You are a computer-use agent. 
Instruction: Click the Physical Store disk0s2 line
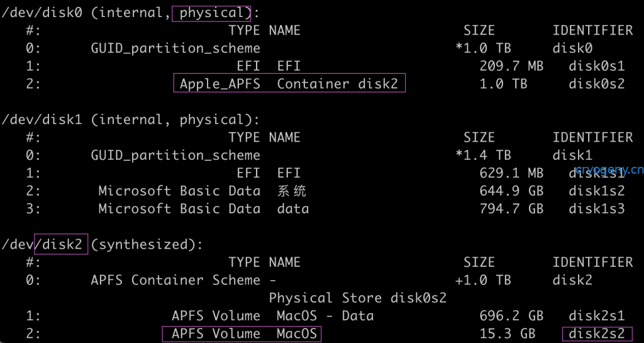[x=357, y=298]
